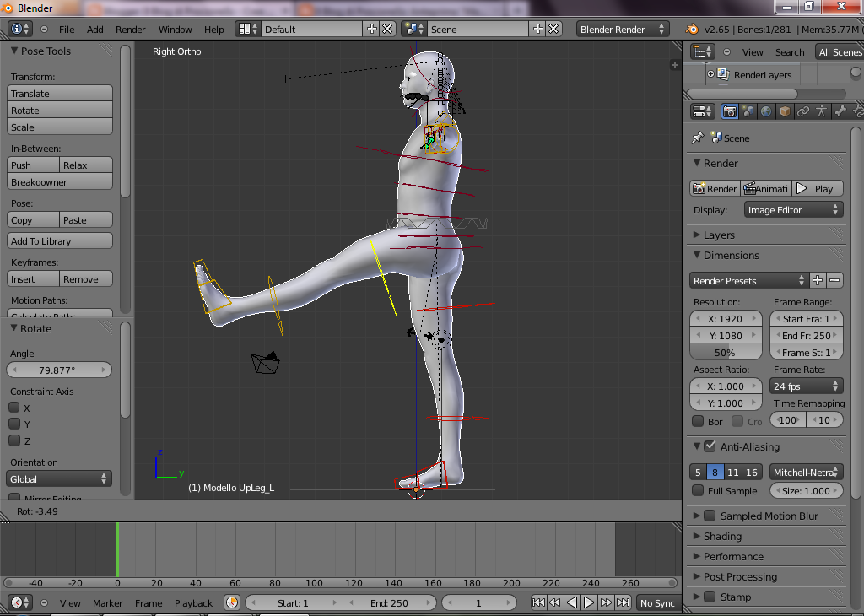The image size is (864, 616).
Task: Click the timeline's forward play button
Action: point(589,602)
